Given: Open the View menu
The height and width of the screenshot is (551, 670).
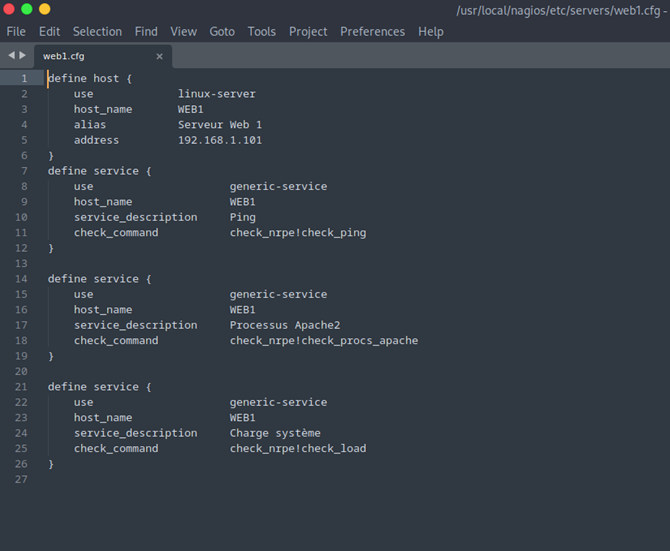Looking at the screenshot, I should pyautogui.click(x=183, y=31).
